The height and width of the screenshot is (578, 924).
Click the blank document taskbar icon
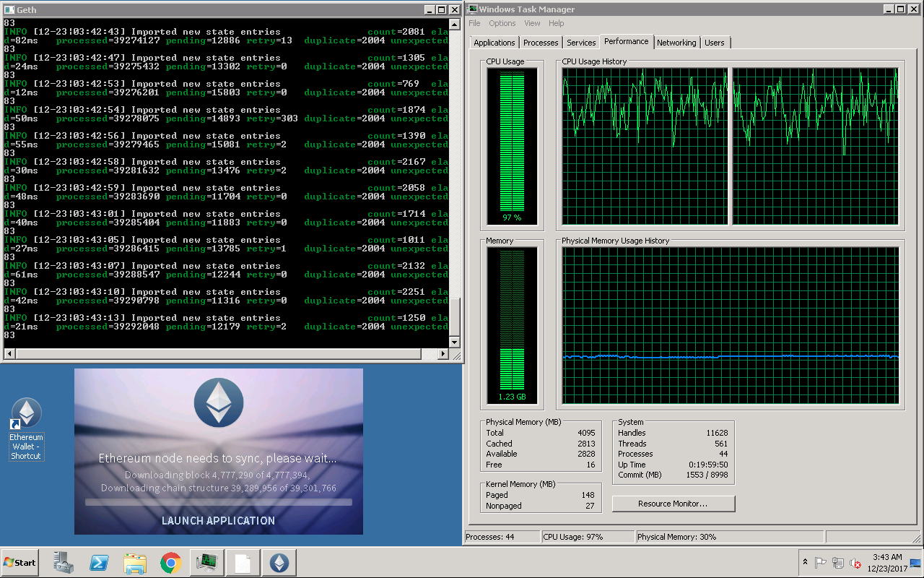(x=243, y=563)
